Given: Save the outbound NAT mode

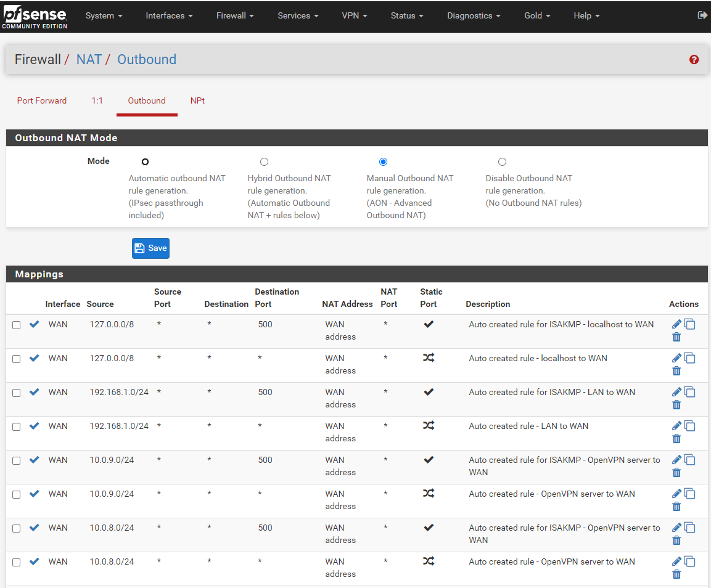Looking at the screenshot, I should (x=150, y=248).
